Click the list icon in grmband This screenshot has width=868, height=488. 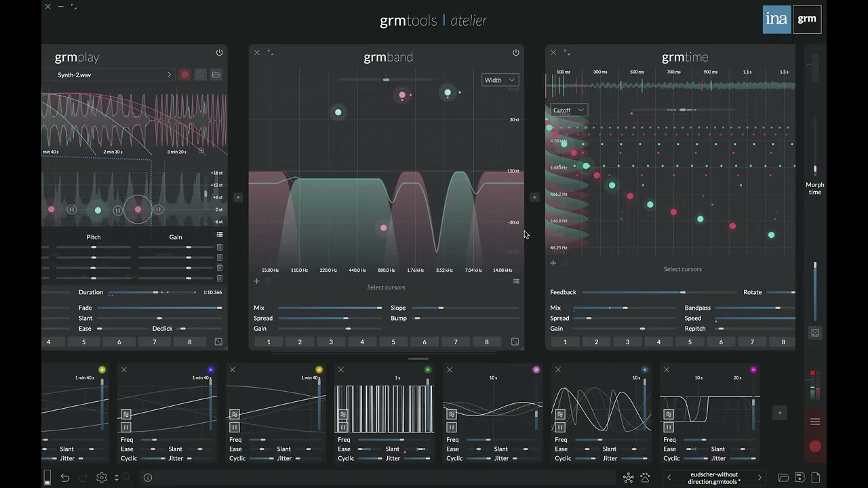point(516,281)
